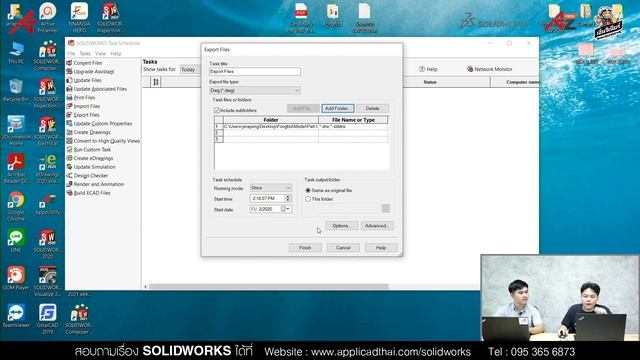
Task: Choose This folder output option
Action: [308, 199]
